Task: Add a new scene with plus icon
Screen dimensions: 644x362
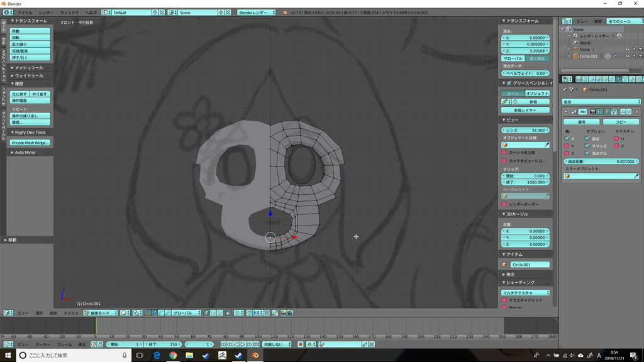Action: click(221, 13)
